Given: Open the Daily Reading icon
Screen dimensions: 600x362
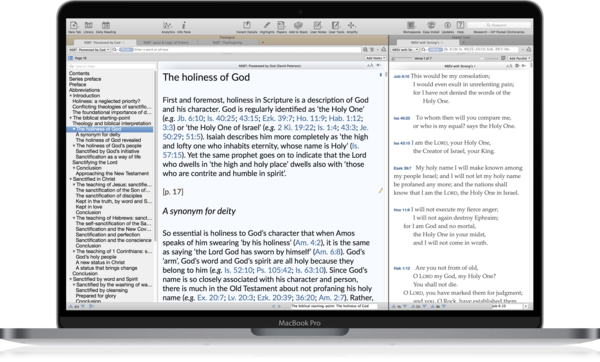Looking at the screenshot, I should click(106, 26).
